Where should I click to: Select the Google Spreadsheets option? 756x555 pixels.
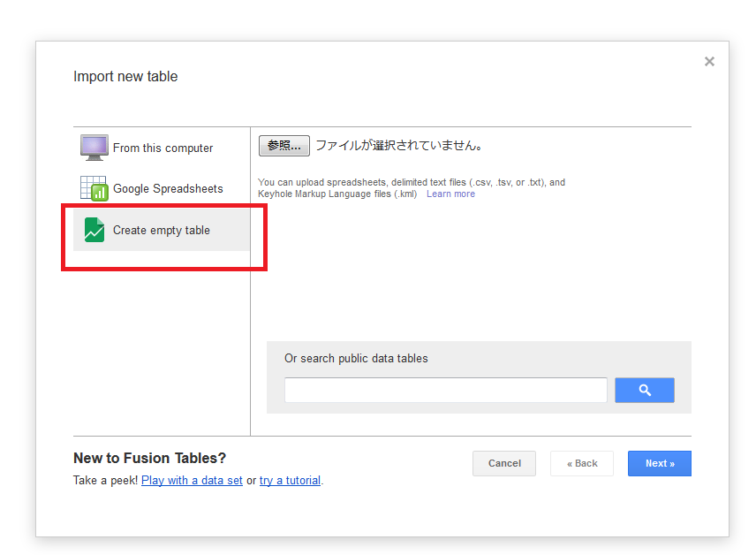point(162,188)
